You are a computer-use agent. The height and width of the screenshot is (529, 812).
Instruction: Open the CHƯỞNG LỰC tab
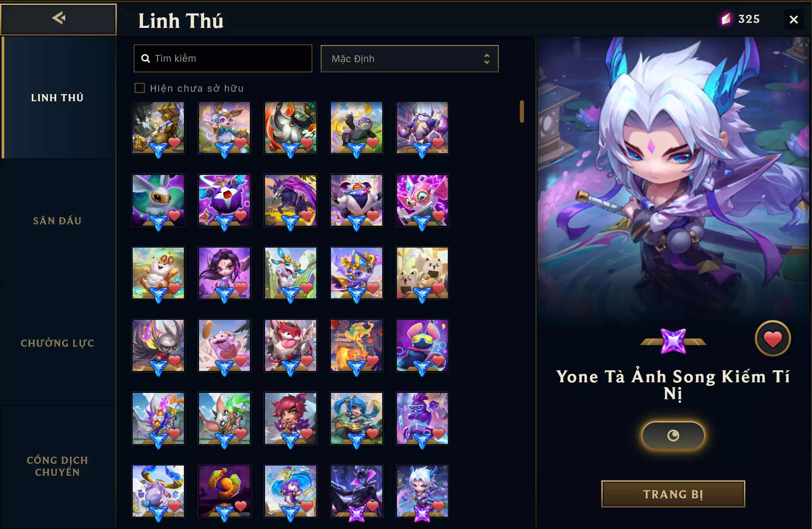pyautogui.click(x=58, y=343)
